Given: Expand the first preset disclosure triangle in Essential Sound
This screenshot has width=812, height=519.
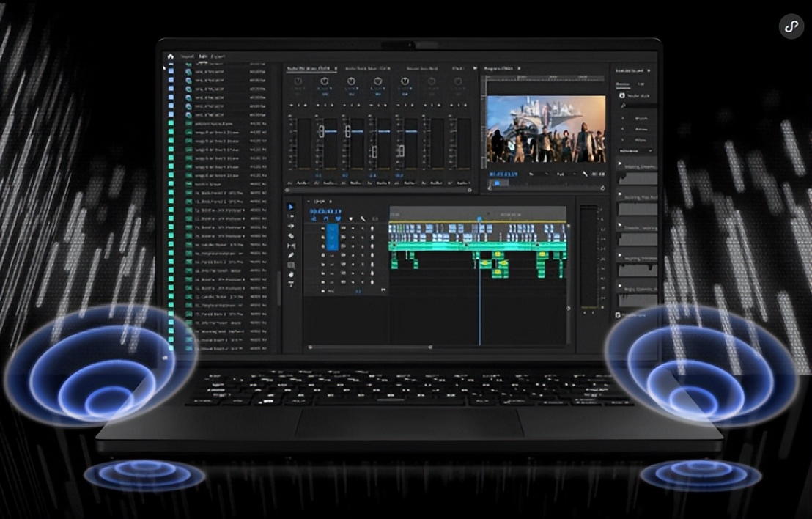Looking at the screenshot, I should point(622,117).
